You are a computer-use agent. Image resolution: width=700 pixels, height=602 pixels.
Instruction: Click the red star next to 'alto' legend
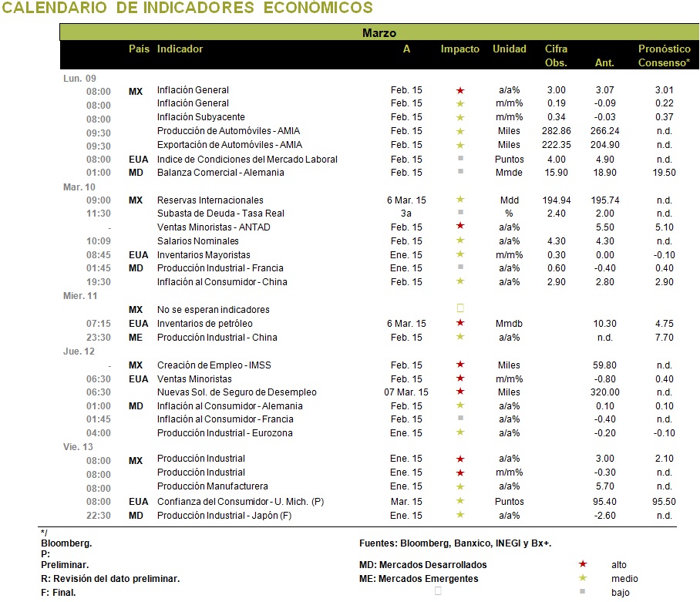click(583, 564)
